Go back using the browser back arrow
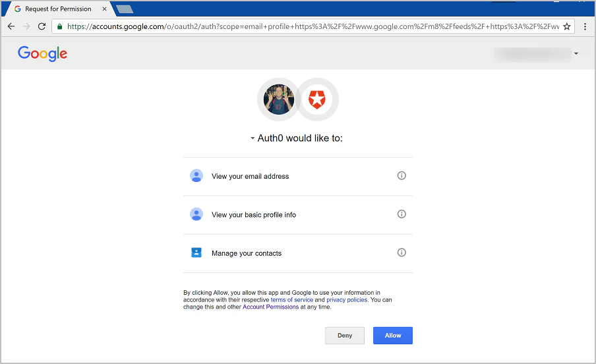The image size is (596, 364). (x=11, y=26)
